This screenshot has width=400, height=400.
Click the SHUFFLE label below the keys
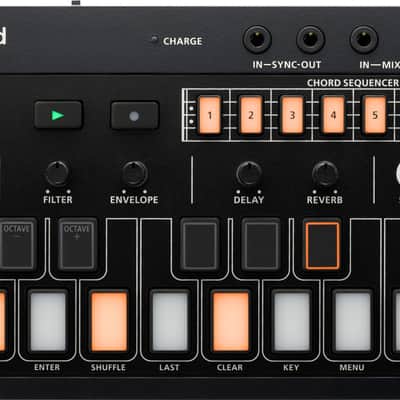pyautogui.click(x=108, y=367)
